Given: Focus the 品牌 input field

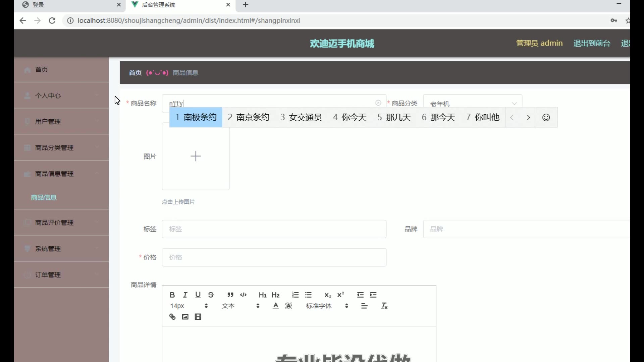Looking at the screenshot, I should click(526, 229).
